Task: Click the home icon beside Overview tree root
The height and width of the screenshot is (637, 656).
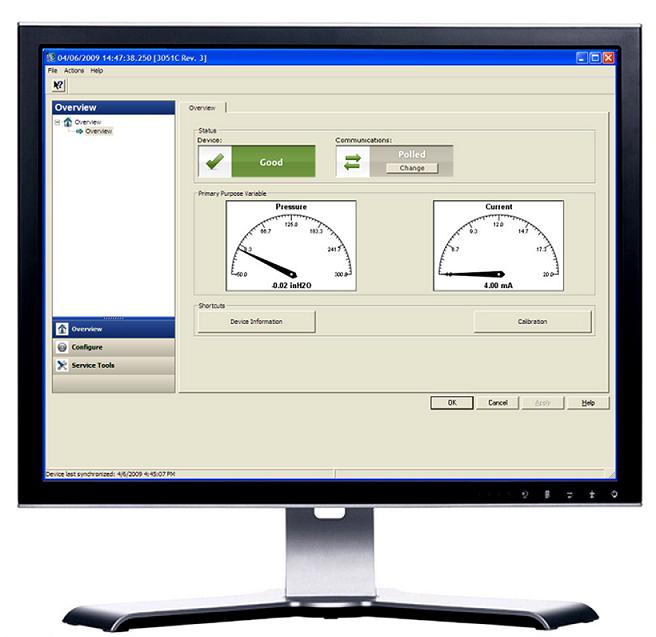Action: pos(68,122)
